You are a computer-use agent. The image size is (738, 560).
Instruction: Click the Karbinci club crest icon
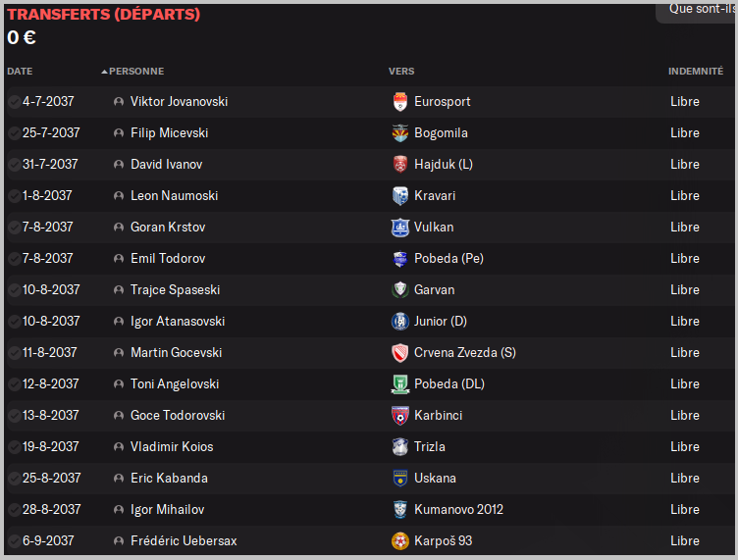coord(399,416)
